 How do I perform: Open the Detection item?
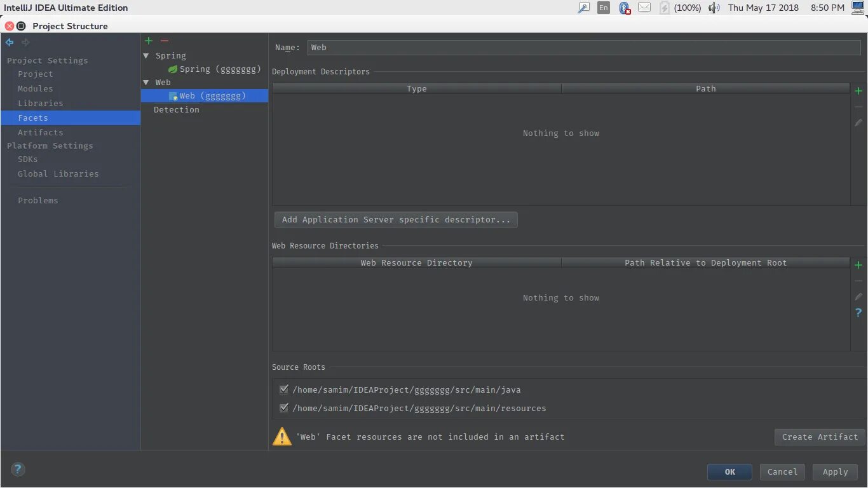(177, 110)
